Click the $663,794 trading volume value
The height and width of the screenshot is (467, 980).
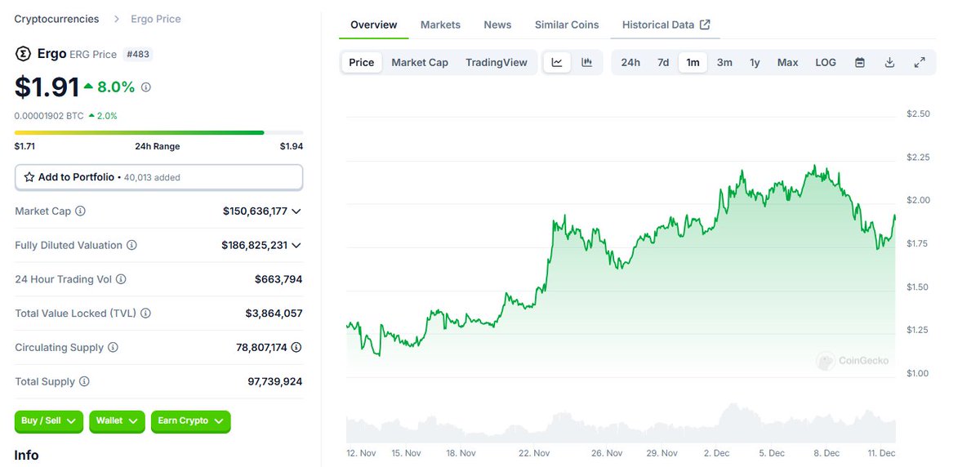(278, 279)
